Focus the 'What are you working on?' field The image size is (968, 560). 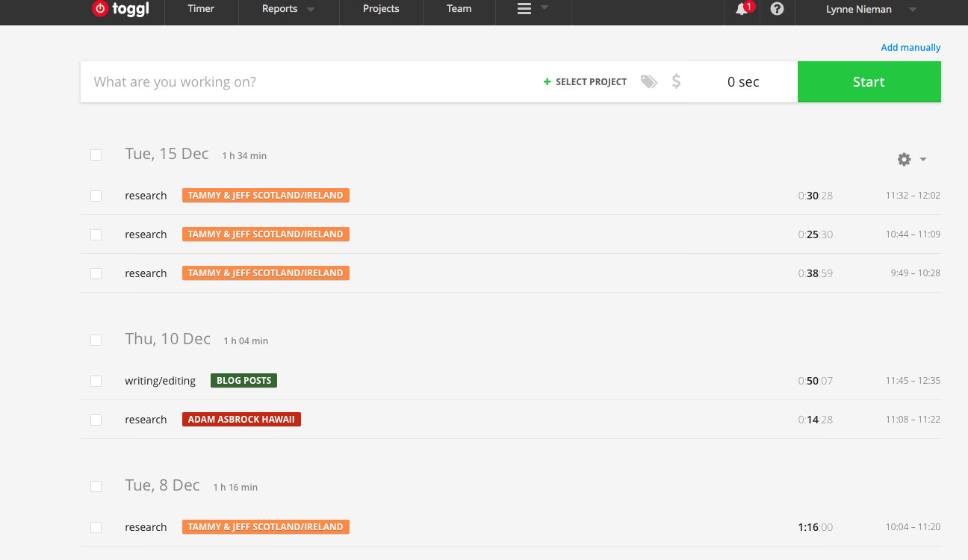pyautogui.click(x=299, y=82)
